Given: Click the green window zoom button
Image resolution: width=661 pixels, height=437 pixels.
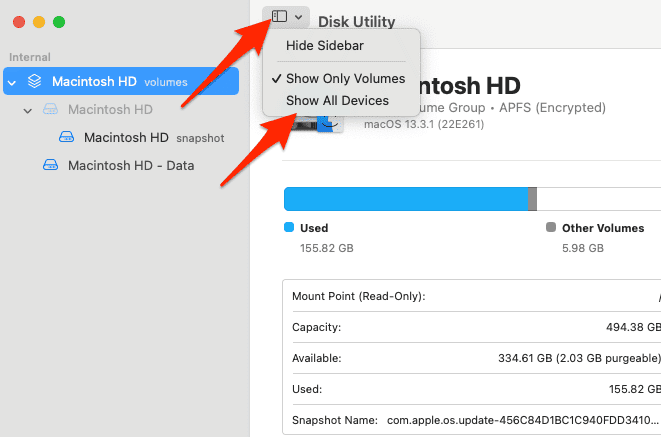Looking at the screenshot, I should coord(59,21).
